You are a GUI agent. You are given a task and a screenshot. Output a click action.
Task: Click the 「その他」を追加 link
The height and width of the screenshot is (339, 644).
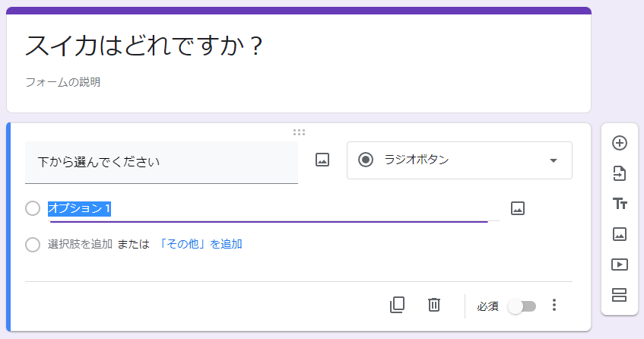200,244
